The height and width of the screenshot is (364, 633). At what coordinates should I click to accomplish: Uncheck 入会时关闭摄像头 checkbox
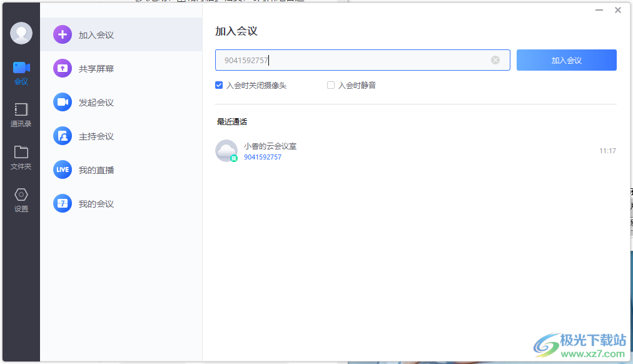pos(219,85)
